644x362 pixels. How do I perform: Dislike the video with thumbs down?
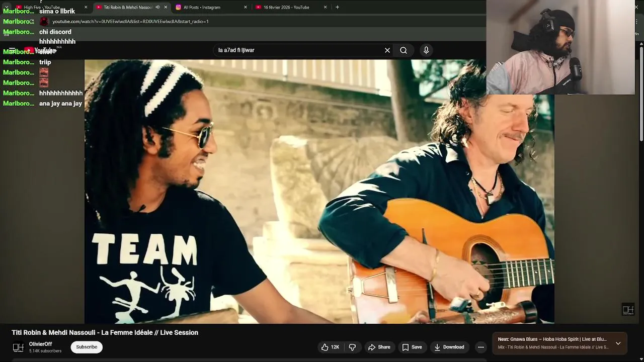[x=352, y=347]
